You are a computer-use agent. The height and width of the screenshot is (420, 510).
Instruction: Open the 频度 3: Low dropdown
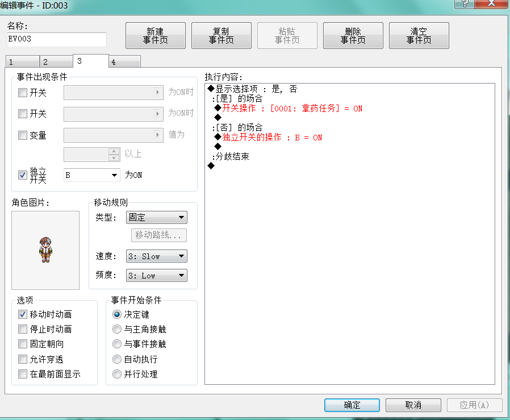pos(156,276)
